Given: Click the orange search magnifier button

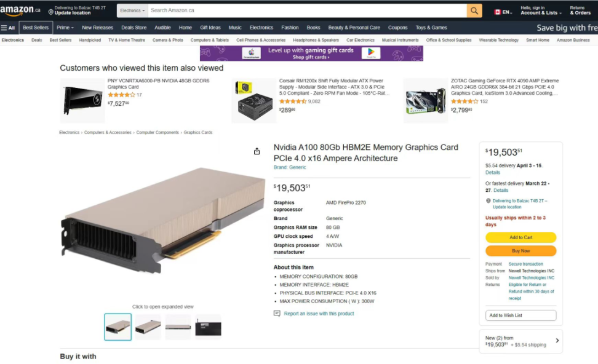Looking at the screenshot, I should click(x=474, y=10).
